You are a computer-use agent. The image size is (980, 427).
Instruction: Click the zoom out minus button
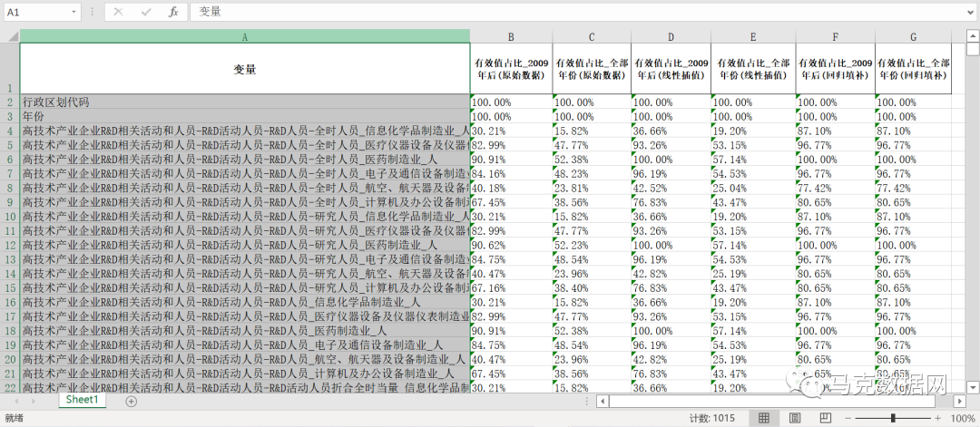pos(848,418)
